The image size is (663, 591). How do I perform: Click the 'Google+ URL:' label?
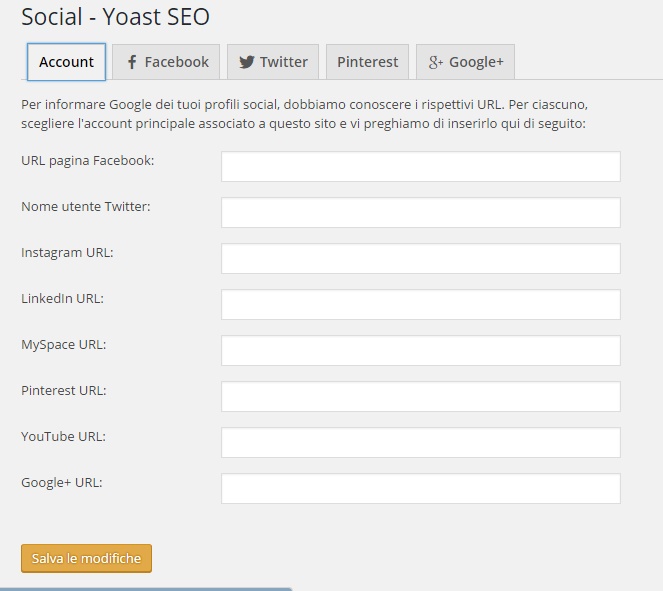point(62,482)
